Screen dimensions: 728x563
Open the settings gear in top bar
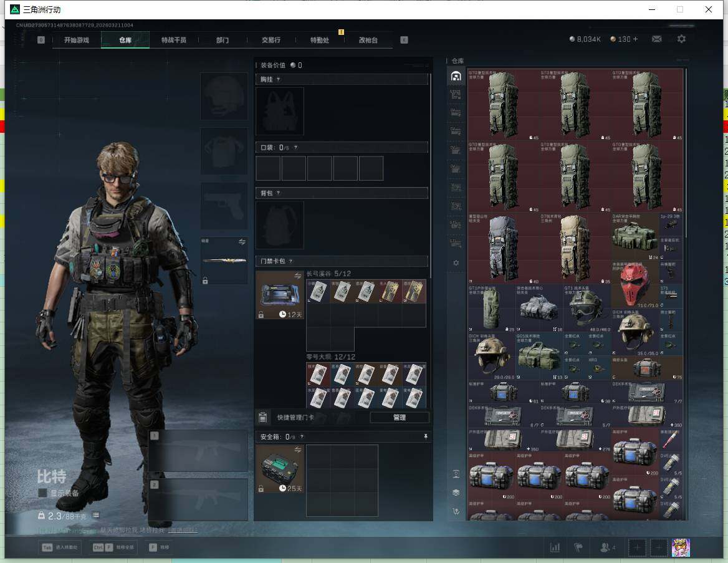[x=682, y=39]
